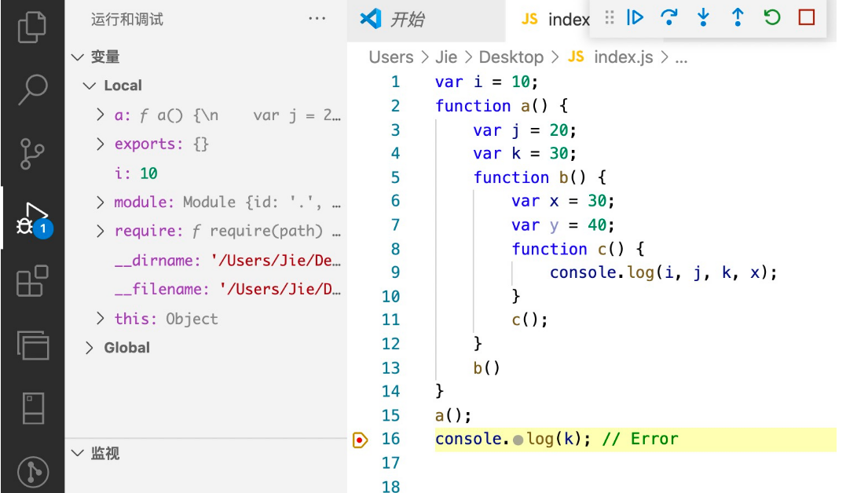The width and height of the screenshot is (868, 493).
Task: Click the console.log(i, j, k, x) line
Action: [664, 272]
